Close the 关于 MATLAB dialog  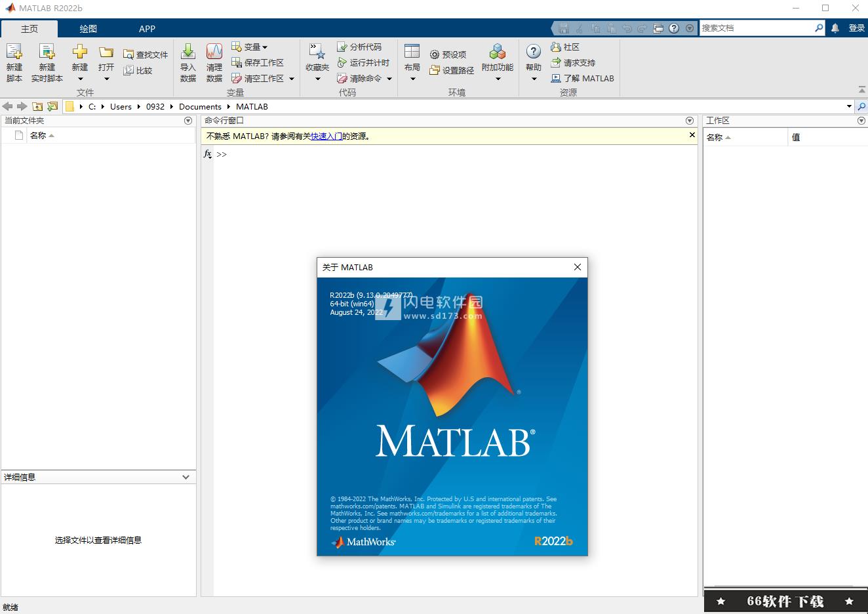pyautogui.click(x=578, y=267)
